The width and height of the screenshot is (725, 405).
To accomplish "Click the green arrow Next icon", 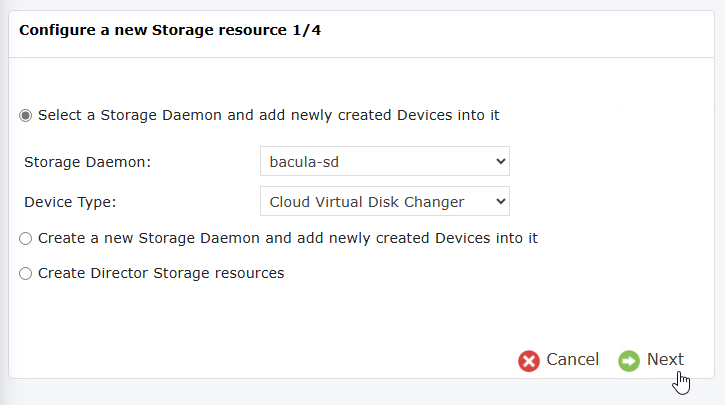I will coord(629,361).
